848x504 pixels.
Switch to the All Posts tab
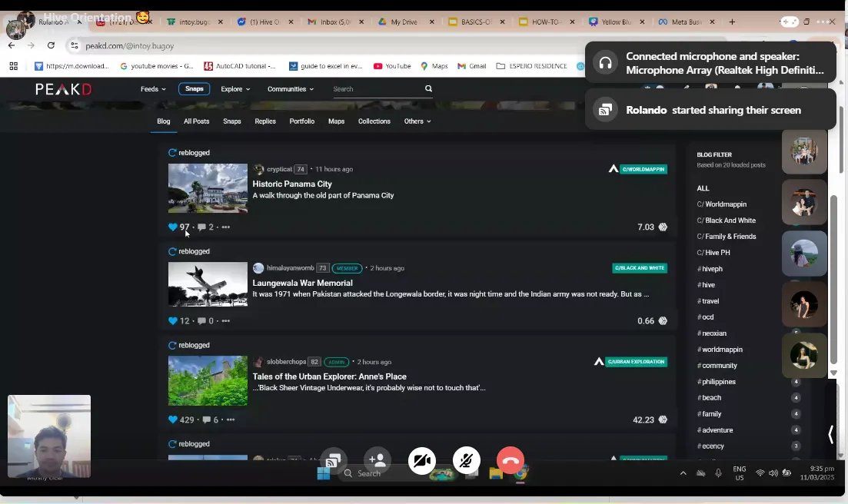click(196, 121)
